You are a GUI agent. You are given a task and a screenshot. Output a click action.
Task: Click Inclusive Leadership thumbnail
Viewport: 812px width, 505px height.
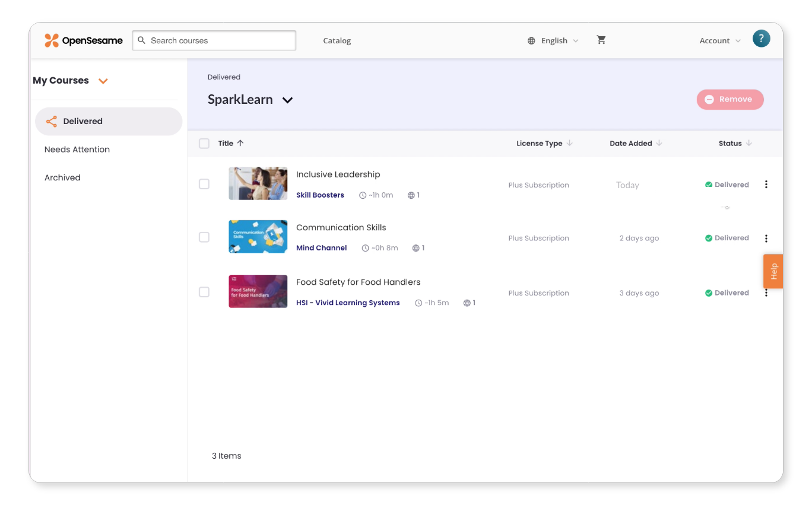pyautogui.click(x=258, y=183)
